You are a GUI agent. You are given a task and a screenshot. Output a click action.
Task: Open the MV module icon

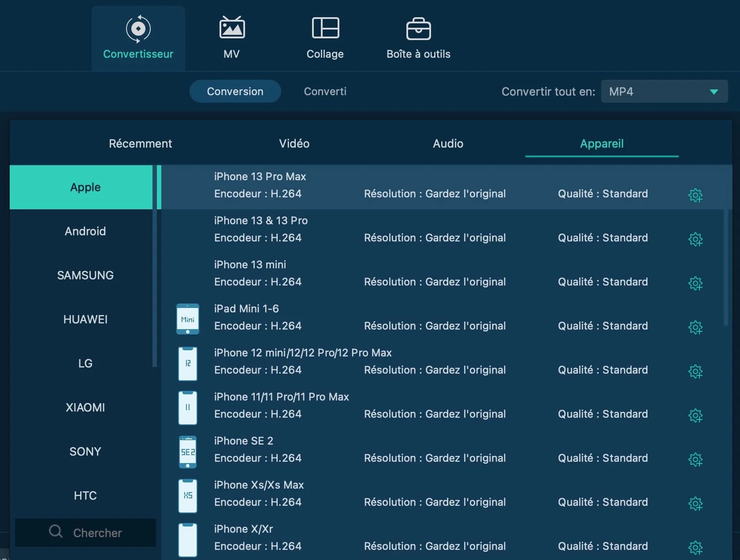click(232, 28)
